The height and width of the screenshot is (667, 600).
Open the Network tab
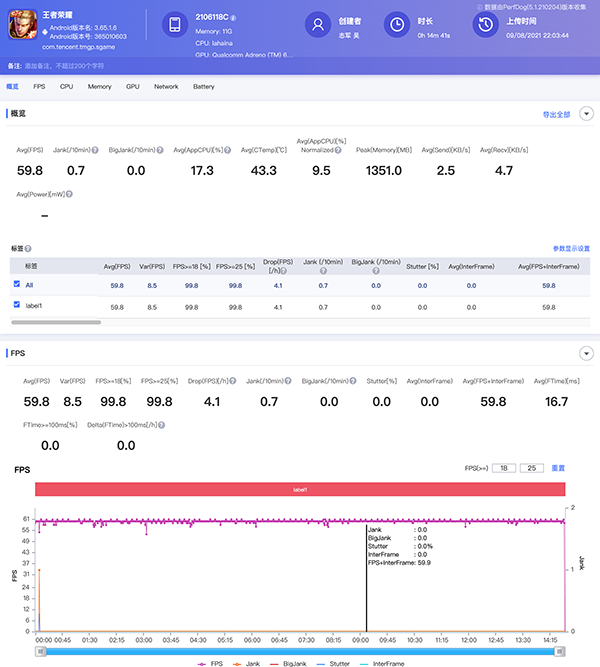click(x=166, y=87)
